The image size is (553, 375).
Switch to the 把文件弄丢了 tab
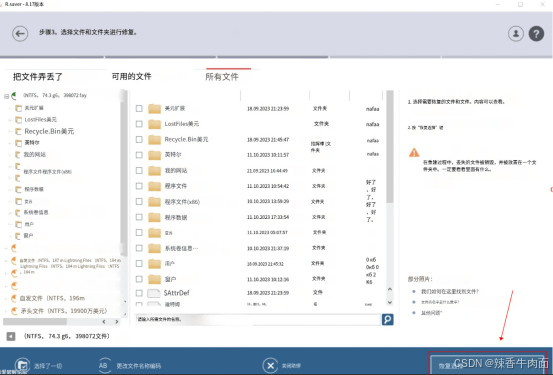38,77
